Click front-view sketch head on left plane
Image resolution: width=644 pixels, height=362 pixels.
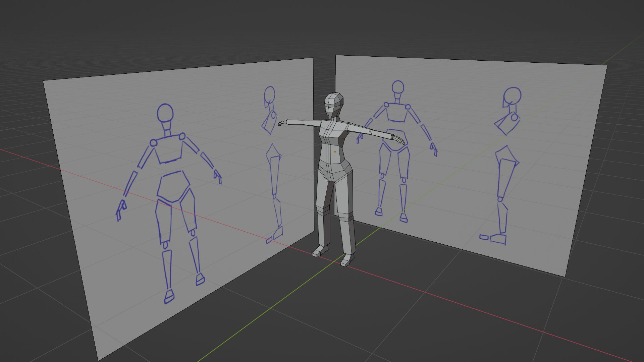(165, 113)
